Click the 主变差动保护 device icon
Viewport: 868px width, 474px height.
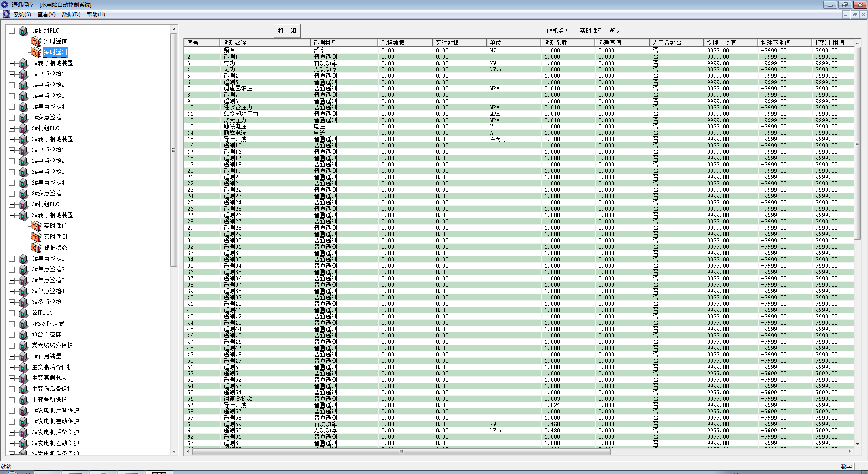(24, 400)
